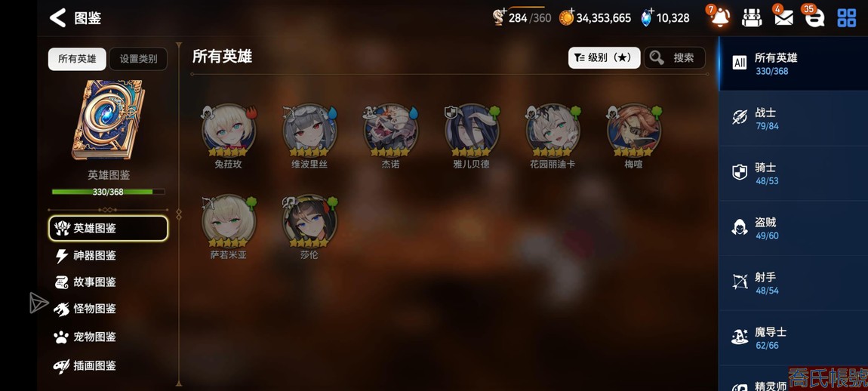Go back using the arrow beside 图鉴

coord(57,17)
